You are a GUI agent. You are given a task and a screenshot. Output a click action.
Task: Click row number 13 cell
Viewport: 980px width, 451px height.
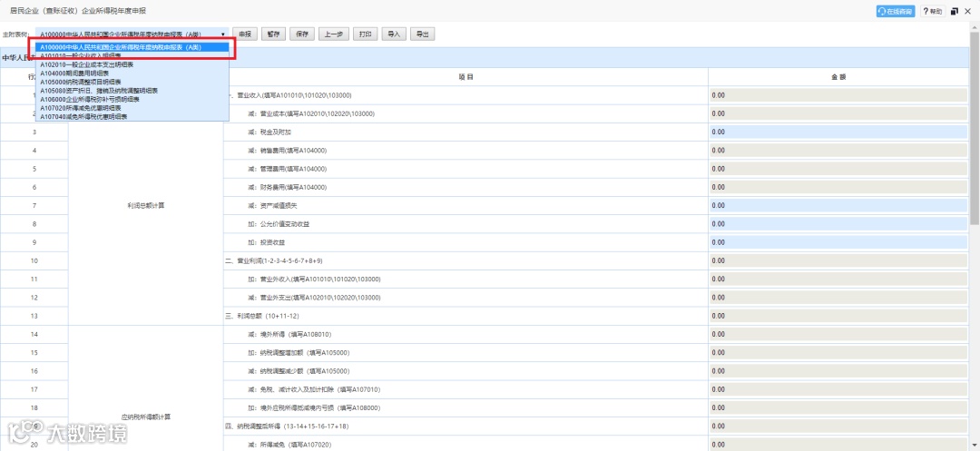[x=34, y=316]
